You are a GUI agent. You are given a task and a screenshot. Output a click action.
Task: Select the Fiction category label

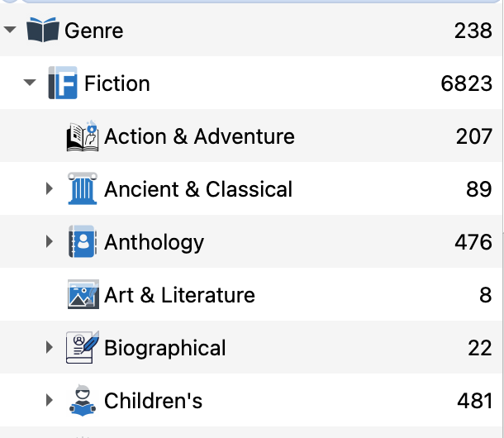117,83
